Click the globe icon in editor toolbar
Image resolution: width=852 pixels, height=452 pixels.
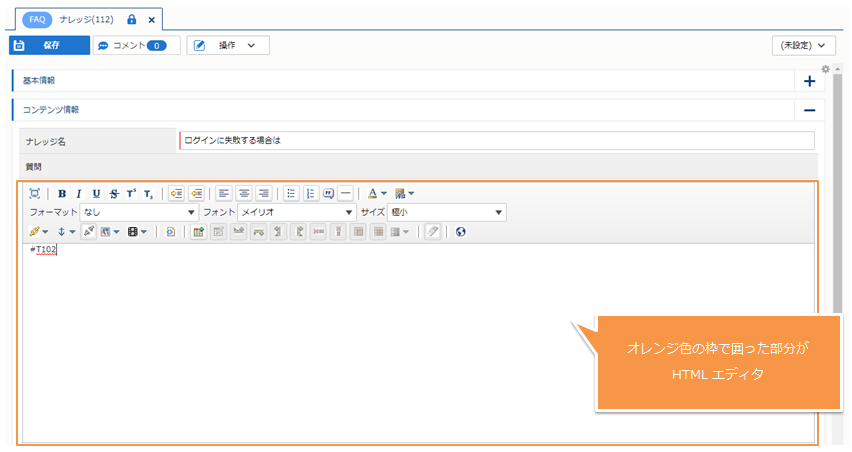460,231
